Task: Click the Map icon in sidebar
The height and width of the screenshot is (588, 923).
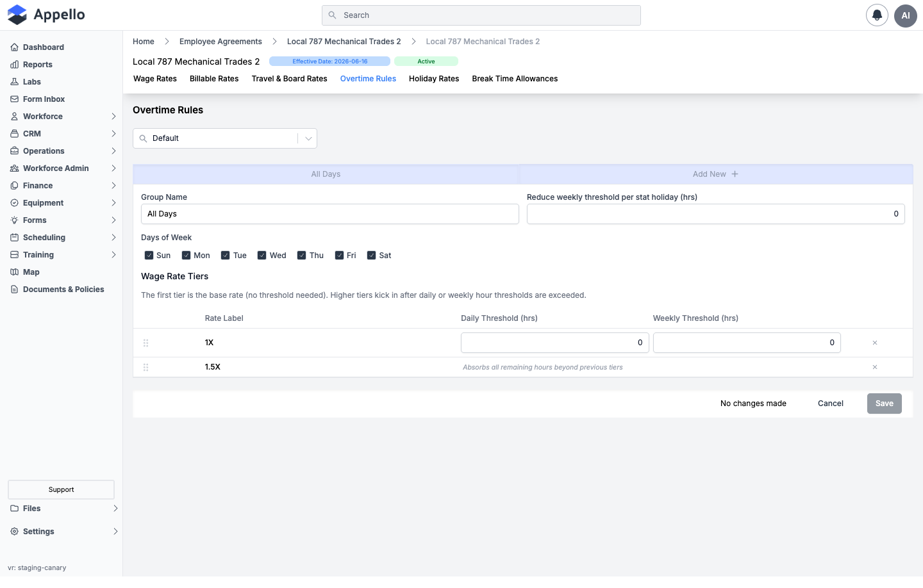Action: point(14,272)
